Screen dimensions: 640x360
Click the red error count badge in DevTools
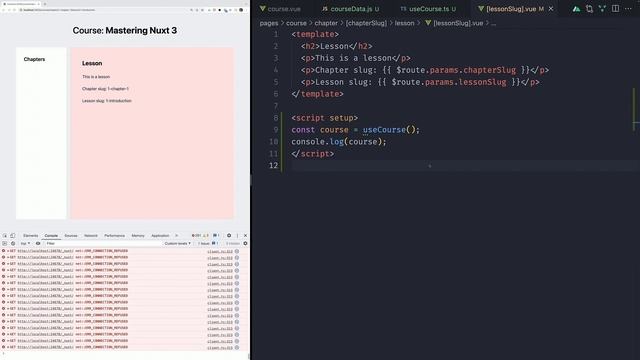pyautogui.click(x=196, y=236)
